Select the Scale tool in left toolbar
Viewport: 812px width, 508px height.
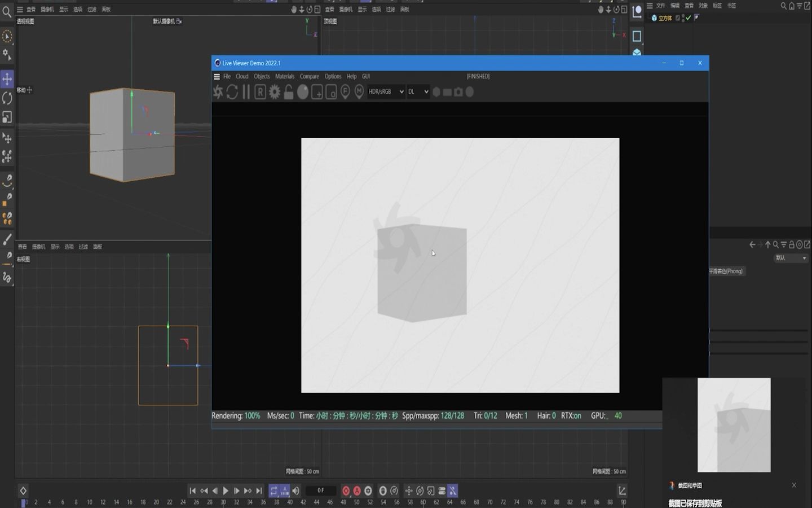point(7,117)
